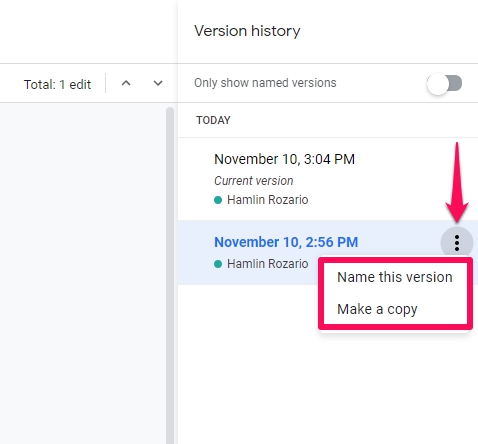Click Hamlin Rozario under 3:04 PM version
The width and height of the screenshot is (478, 444).
267,200
